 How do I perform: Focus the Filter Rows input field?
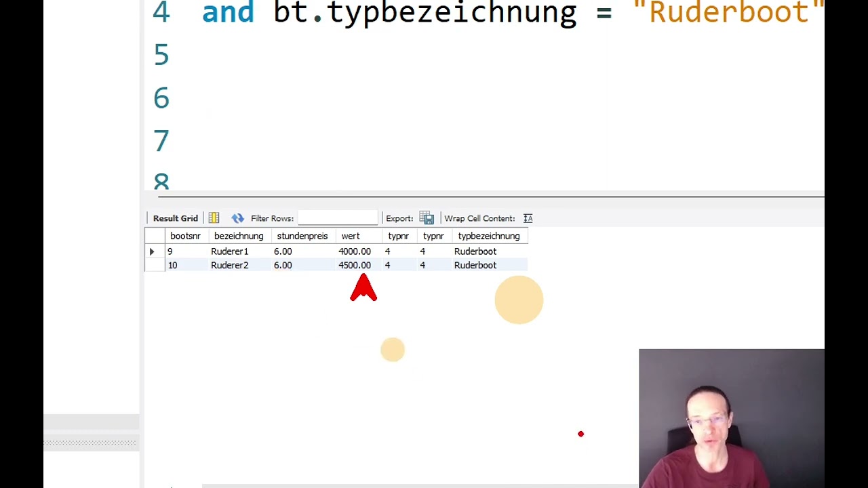[338, 218]
